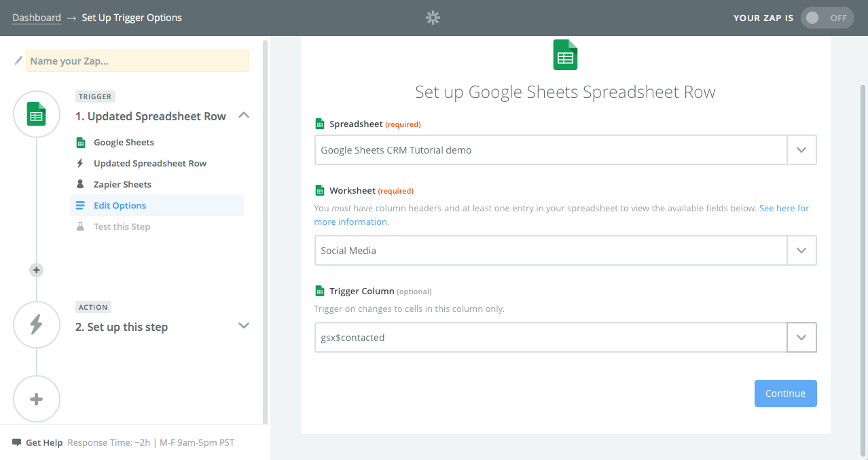
Task: Open the Spreadsheet dropdown arrow
Action: pos(801,150)
